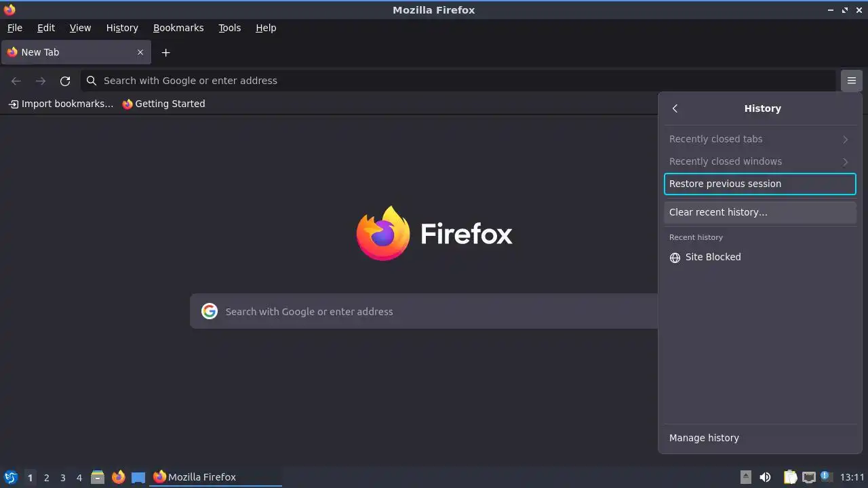The width and height of the screenshot is (868, 488).
Task: Click the network status tray icon
Action: point(808,477)
